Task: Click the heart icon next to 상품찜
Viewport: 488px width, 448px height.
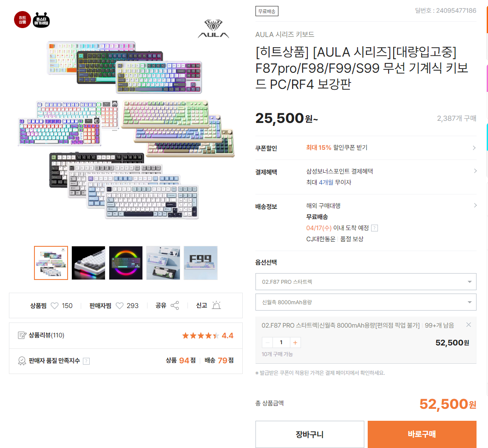Action: (54, 305)
